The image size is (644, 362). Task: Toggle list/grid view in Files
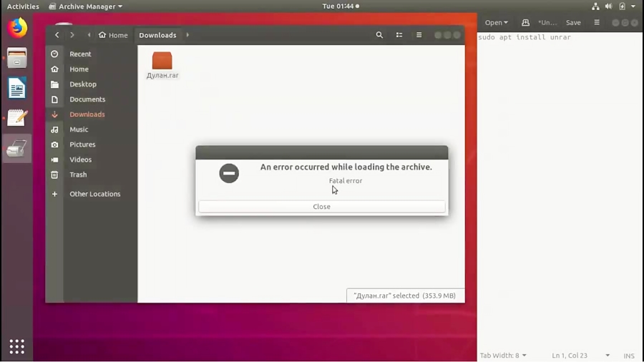pyautogui.click(x=399, y=35)
